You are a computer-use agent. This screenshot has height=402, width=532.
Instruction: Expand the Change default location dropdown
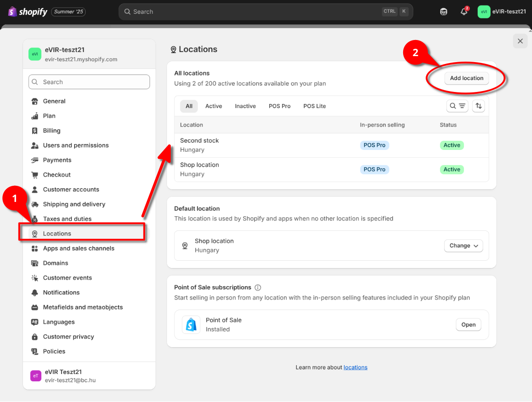pos(463,246)
